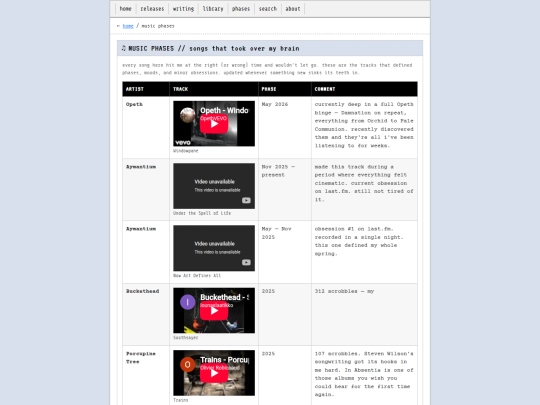Click the Now Art Defines All caption
This screenshot has height=405, width=540.
click(x=197, y=276)
